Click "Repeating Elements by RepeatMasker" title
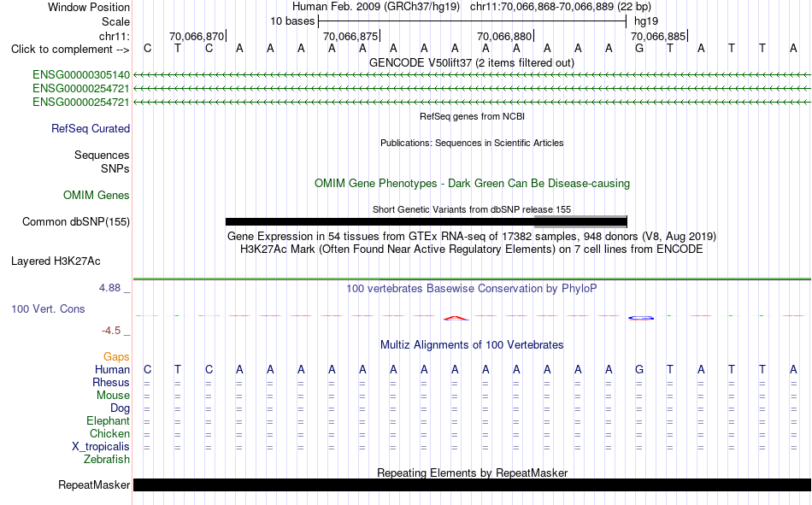 coord(472,473)
